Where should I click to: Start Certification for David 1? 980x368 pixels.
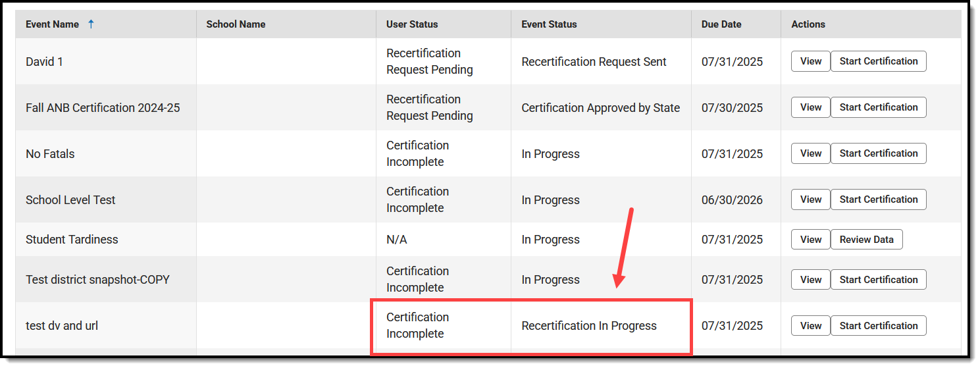coord(879,61)
